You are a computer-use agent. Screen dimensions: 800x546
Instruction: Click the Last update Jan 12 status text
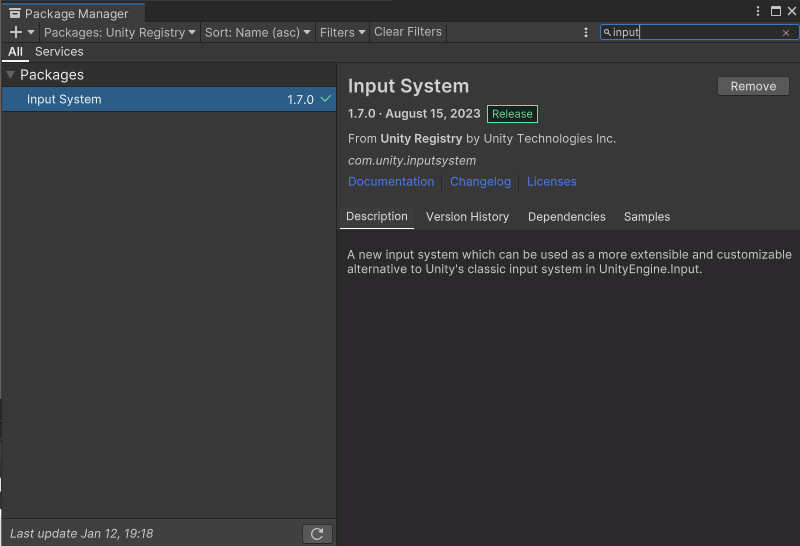pos(82,534)
